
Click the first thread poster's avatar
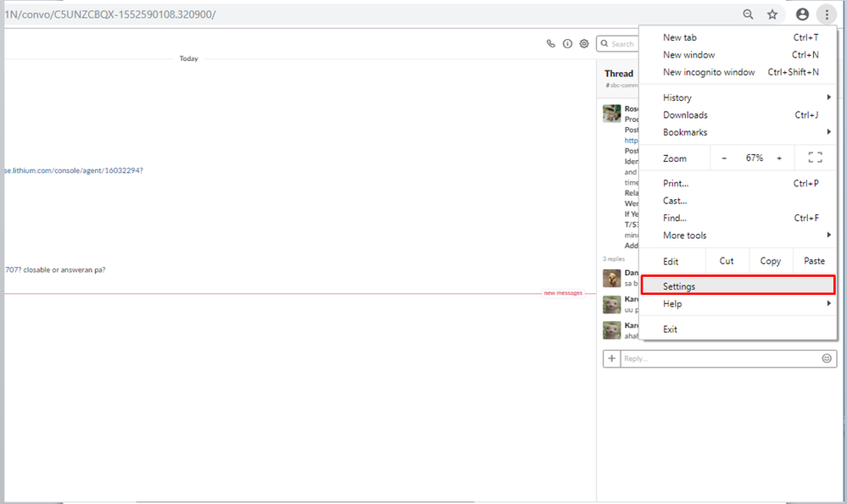pos(611,114)
